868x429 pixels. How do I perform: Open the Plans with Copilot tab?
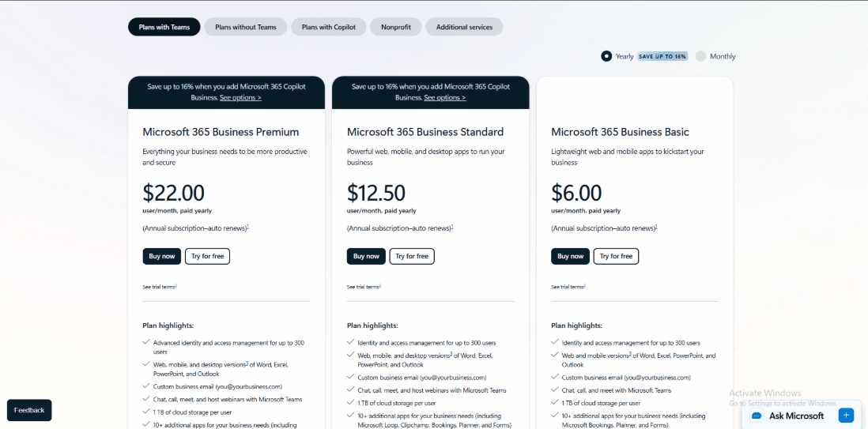pos(329,27)
